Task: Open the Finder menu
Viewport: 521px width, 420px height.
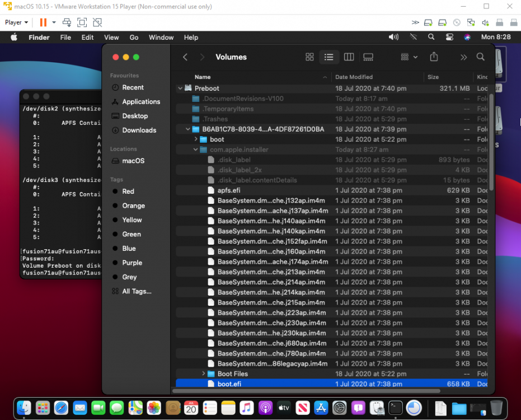Action: pos(39,38)
